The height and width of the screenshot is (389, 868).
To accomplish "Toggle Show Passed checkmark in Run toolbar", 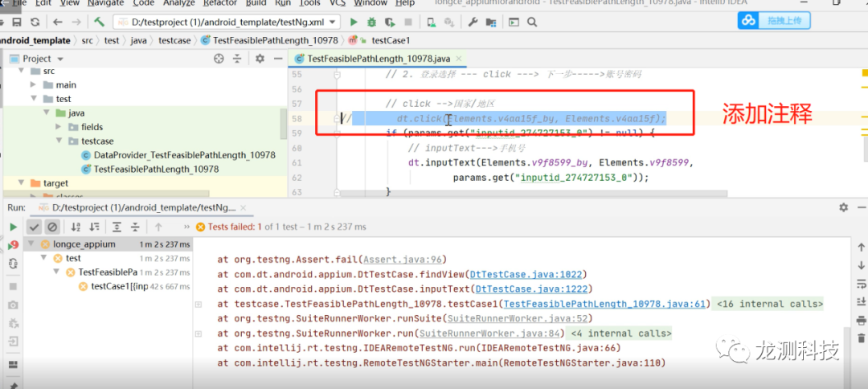I will click(x=35, y=227).
